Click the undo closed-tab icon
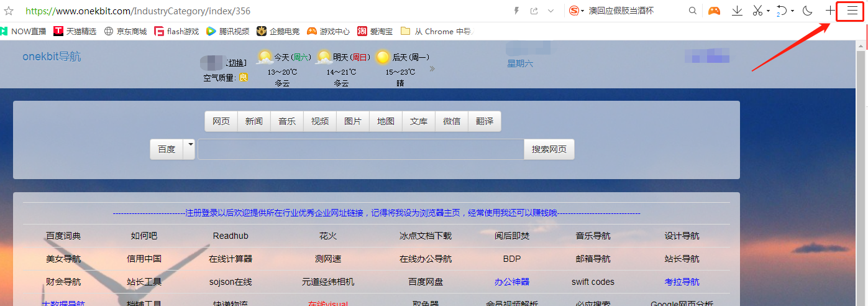The width and height of the screenshot is (868, 306). pyautogui.click(x=782, y=11)
